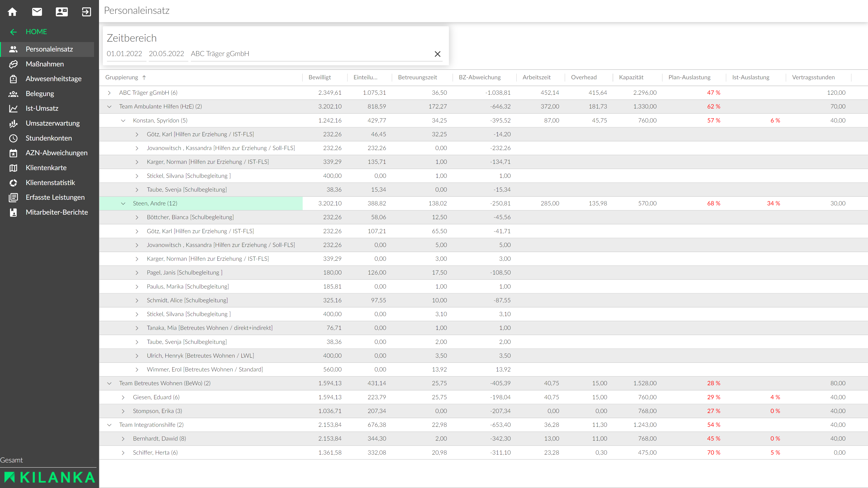Click the contact card icon
The image size is (868, 488).
coord(62,12)
